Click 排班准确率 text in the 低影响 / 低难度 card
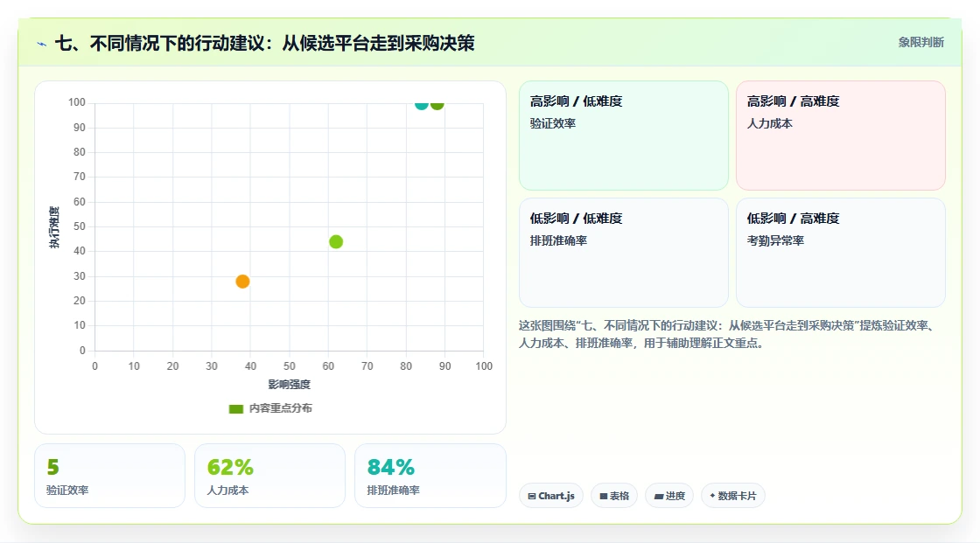 pyautogui.click(x=558, y=240)
